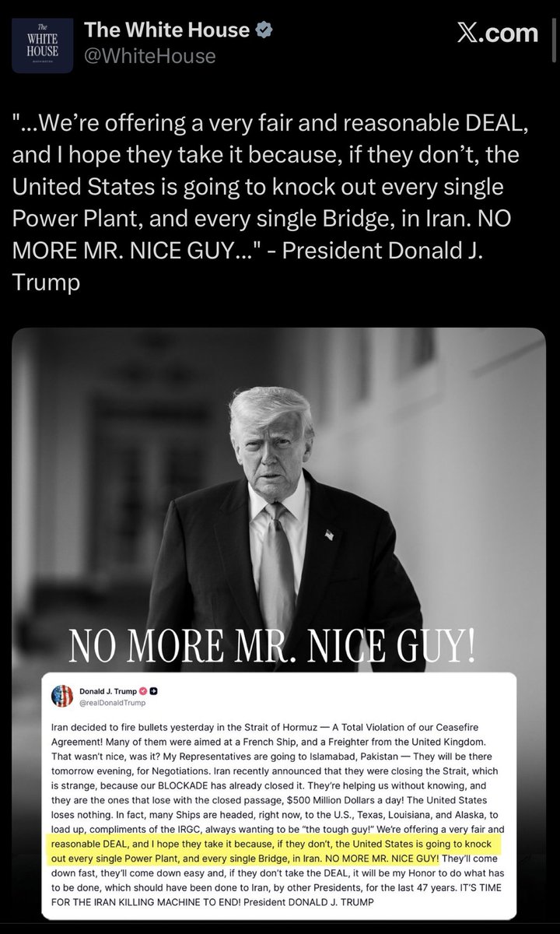This screenshot has width=560, height=934.
Task: Open The White House account name link
Action: pos(166,32)
